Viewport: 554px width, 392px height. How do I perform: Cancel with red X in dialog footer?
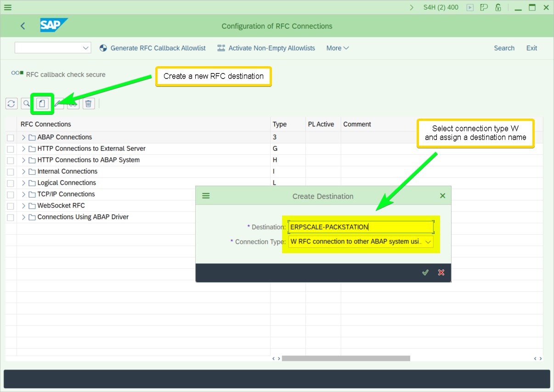441,273
